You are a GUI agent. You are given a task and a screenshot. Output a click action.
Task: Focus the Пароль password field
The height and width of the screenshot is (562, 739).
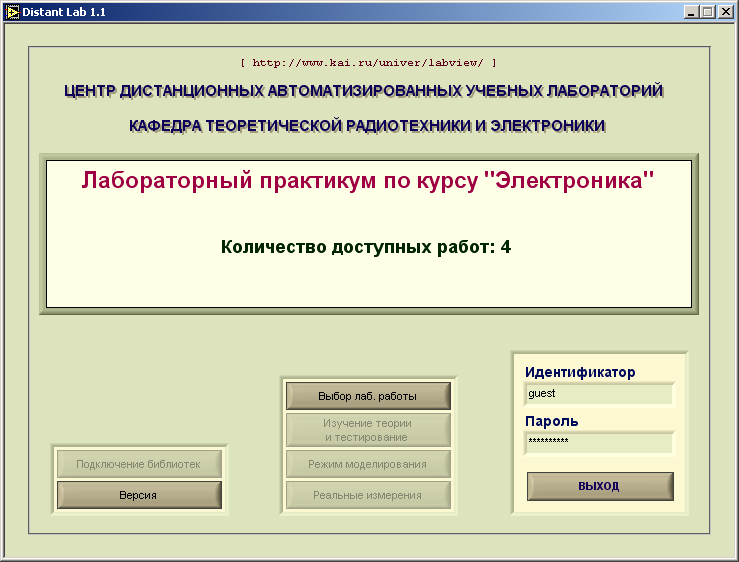pos(599,442)
